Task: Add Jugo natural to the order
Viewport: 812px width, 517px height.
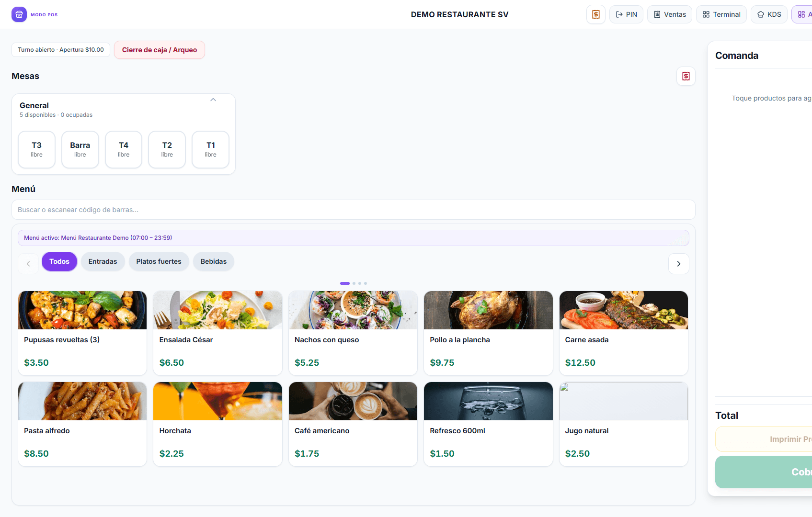Action: coord(624,424)
